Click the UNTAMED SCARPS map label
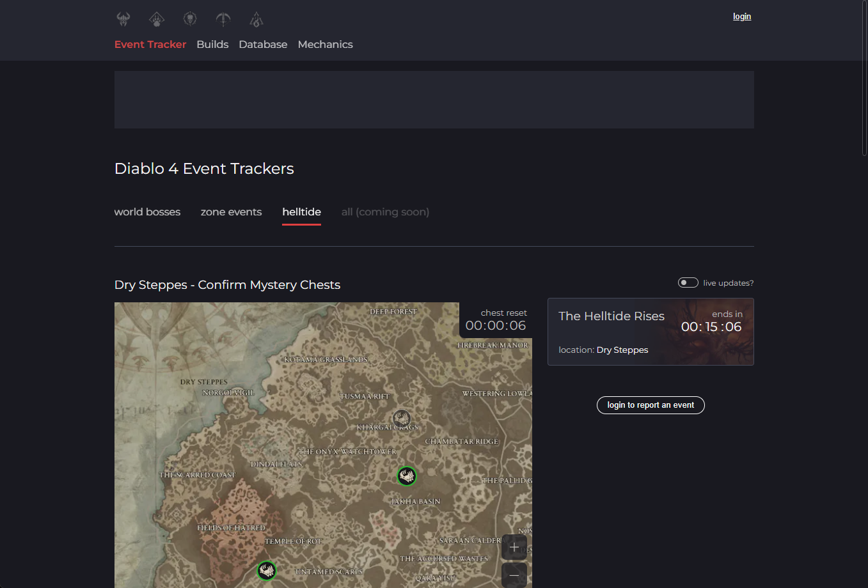The width and height of the screenshot is (868, 588). point(329,571)
